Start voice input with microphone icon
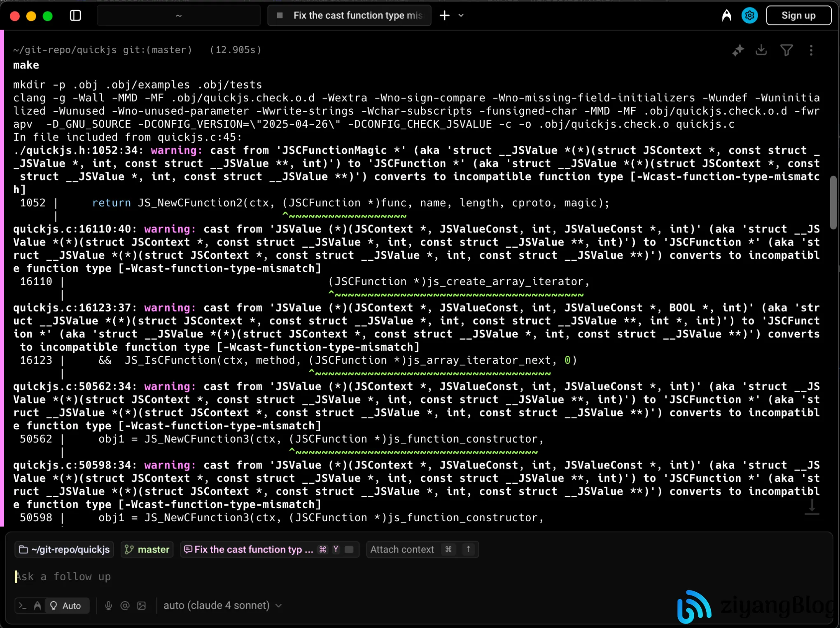This screenshot has width=840, height=628. coord(108,606)
